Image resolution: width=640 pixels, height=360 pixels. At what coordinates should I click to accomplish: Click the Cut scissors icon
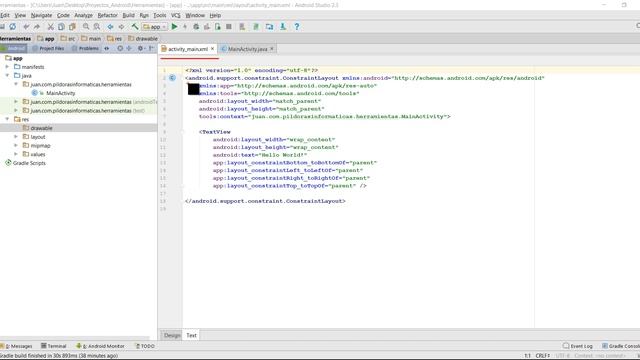[51, 27]
